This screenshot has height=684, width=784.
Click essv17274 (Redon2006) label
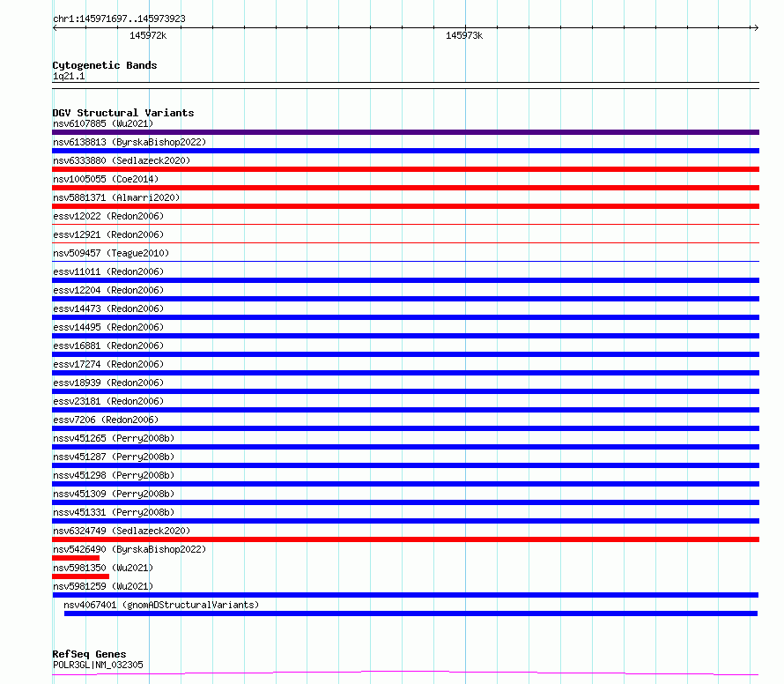click(108, 364)
